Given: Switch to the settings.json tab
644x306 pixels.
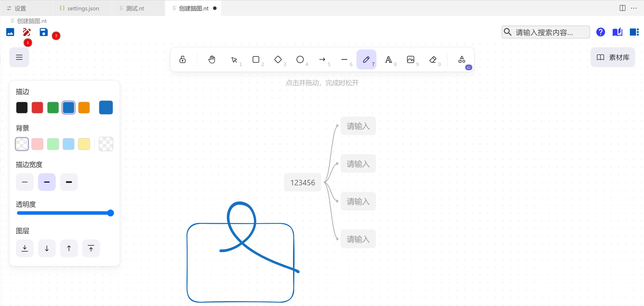Looking at the screenshot, I should click(x=83, y=8).
